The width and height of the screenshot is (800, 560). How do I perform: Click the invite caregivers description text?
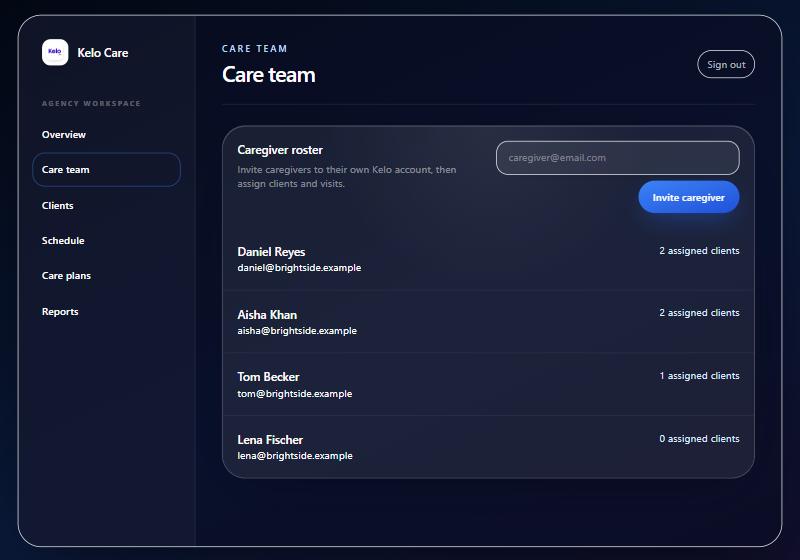pyautogui.click(x=346, y=176)
